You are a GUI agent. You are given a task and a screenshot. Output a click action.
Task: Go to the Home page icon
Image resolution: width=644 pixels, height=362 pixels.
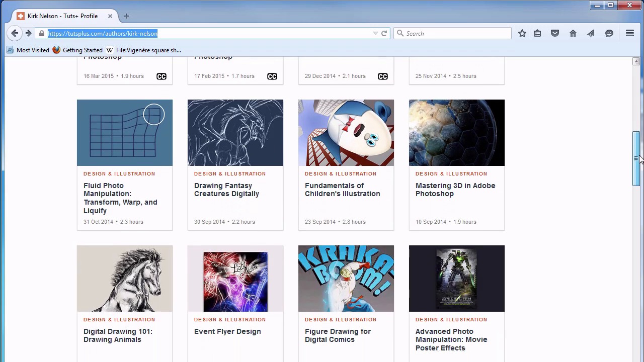pyautogui.click(x=573, y=33)
